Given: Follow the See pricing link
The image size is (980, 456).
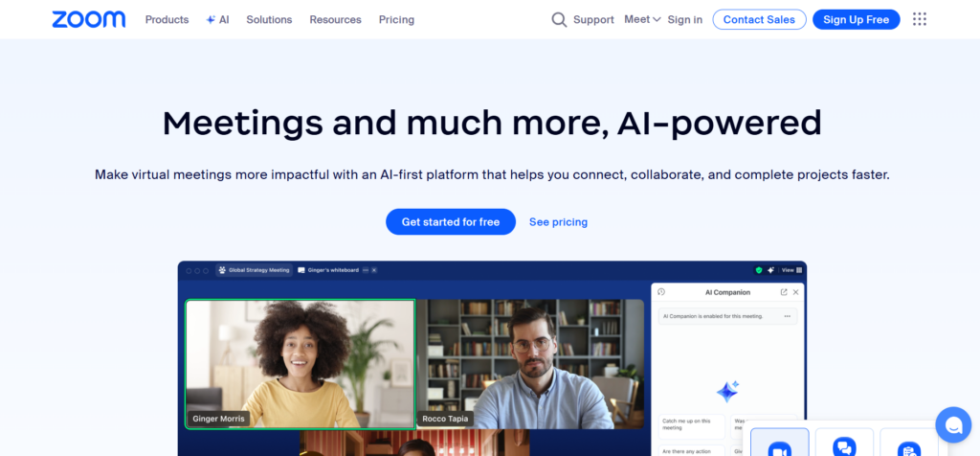Looking at the screenshot, I should tap(558, 222).
